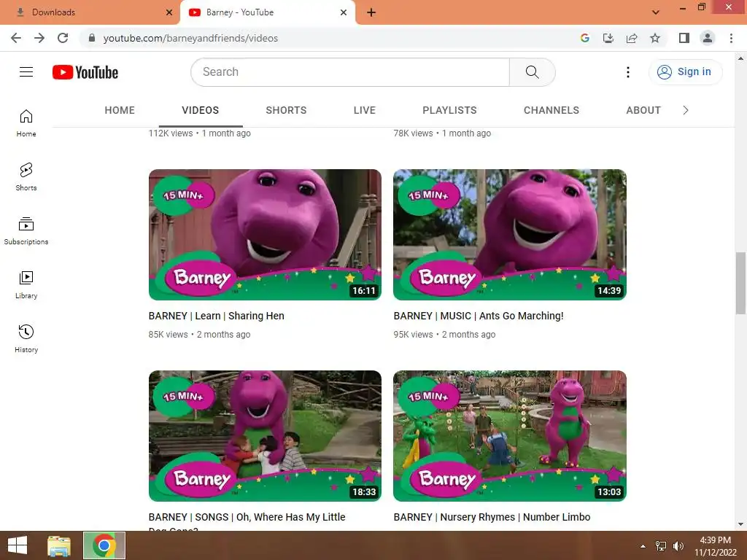View site info via the lock icon
The height and width of the screenshot is (560, 747).
92,38
